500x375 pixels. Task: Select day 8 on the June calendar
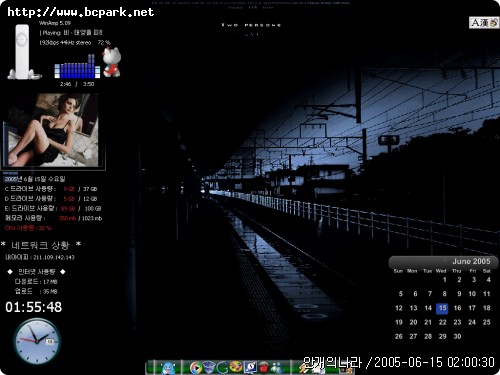(445, 294)
